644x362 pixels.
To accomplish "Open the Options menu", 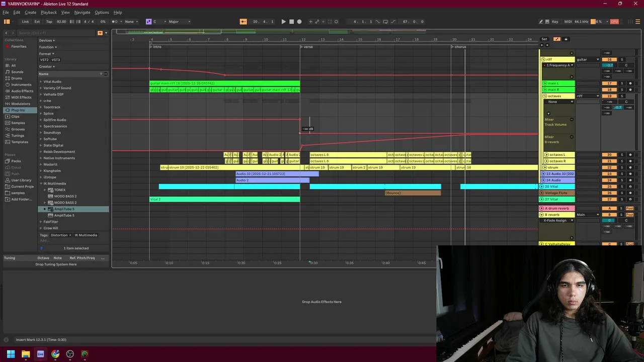I will click(102, 12).
